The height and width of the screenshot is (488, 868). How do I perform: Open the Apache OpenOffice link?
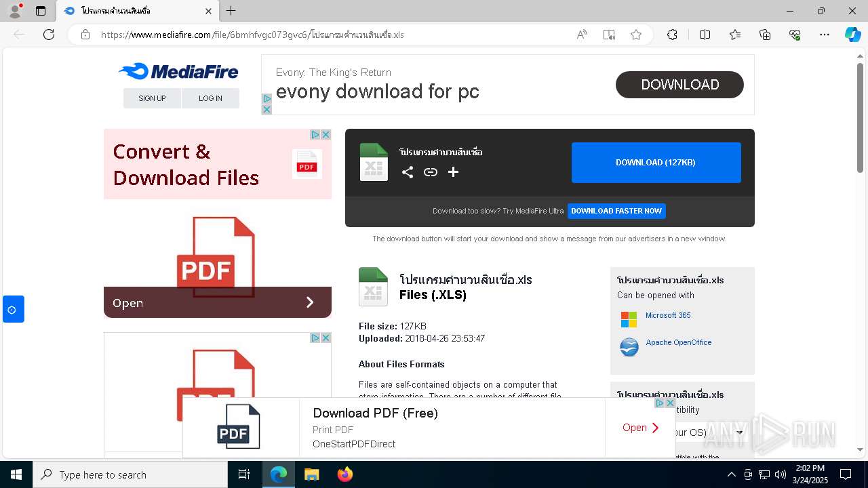(678, 342)
